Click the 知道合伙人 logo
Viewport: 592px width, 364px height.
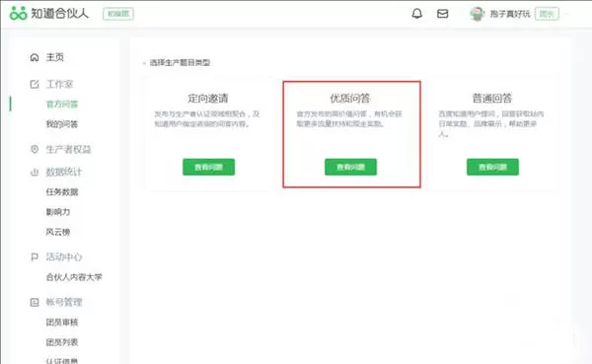[49, 14]
